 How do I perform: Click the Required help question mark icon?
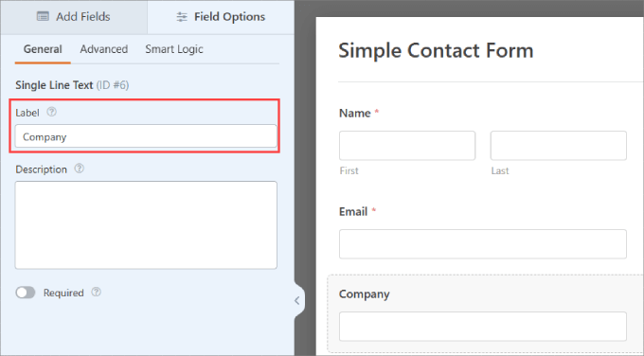(96, 292)
